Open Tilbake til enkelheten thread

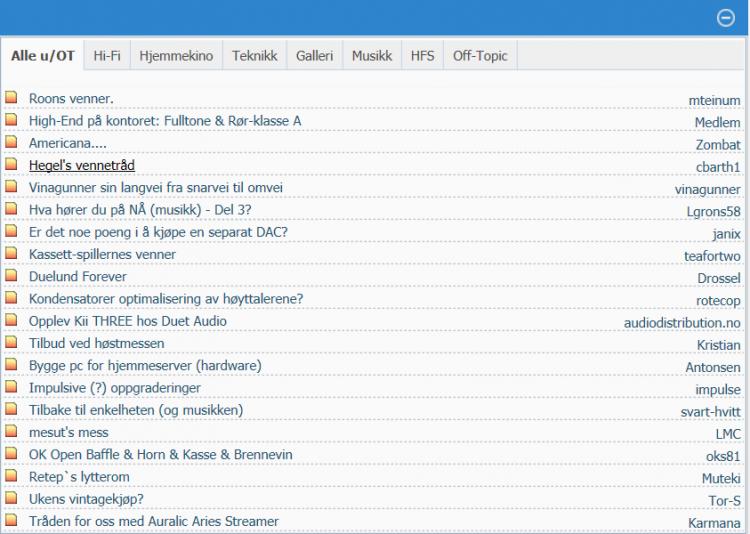pos(136,410)
